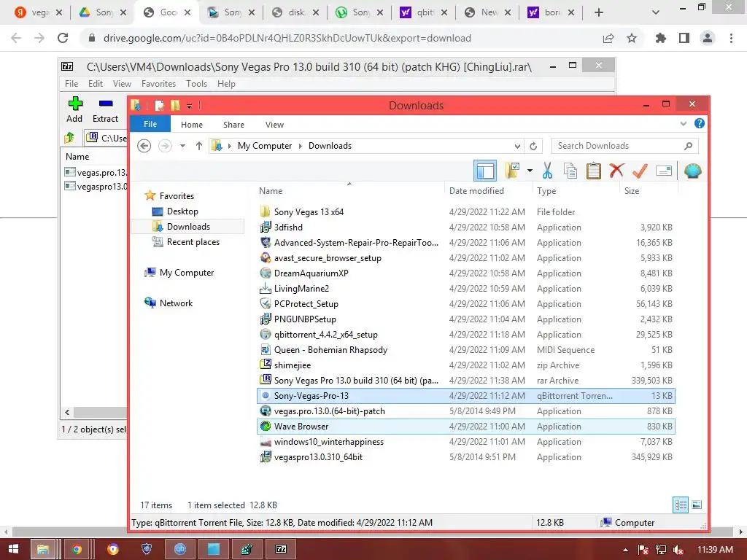The width and height of the screenshot is (747, 560).
Task: Click the Paste clipboard icon
Action: point(593,171)
